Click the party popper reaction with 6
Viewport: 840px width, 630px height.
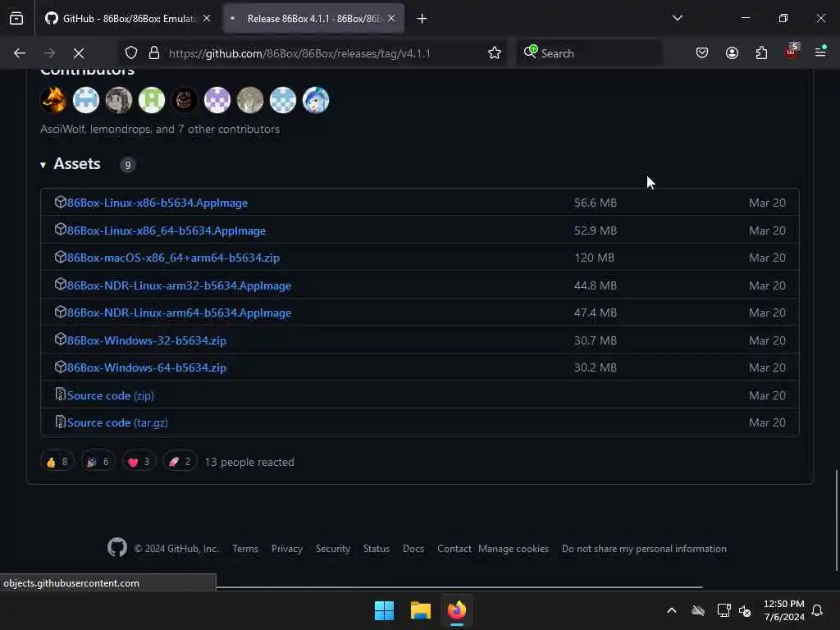tap(98, 461)
